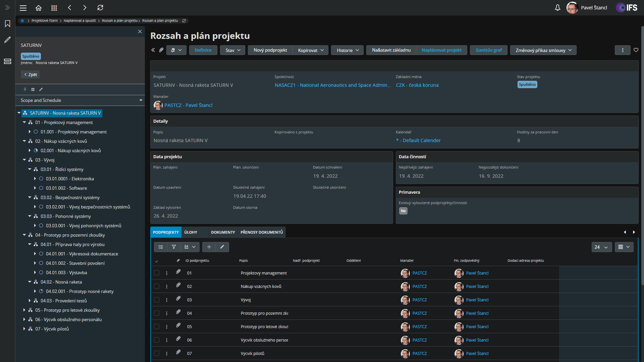Image resolution: width=644 pixels, height=362 pixels.
Task: Click Naplánovat a spustit breadcrumb
Action: [x=80, y=21]
